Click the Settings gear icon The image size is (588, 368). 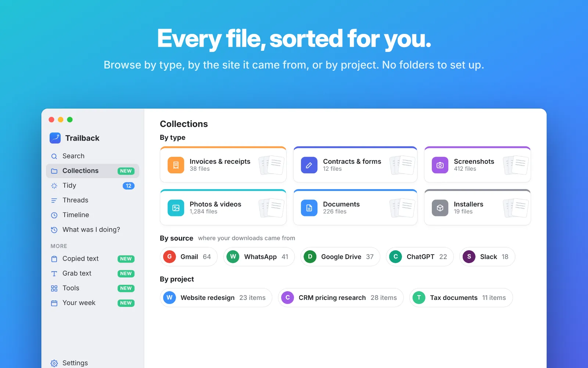pyautogui.click(x=54, y=363)
